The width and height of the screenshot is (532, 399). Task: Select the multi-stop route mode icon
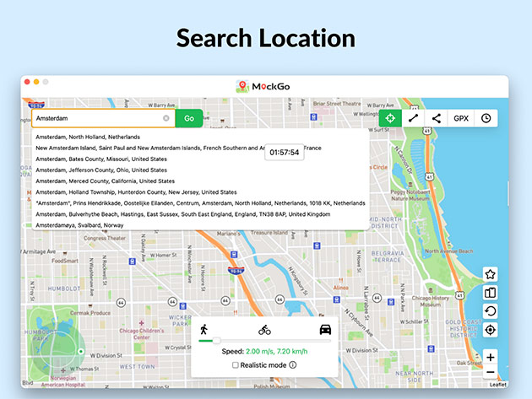point(437,118)
